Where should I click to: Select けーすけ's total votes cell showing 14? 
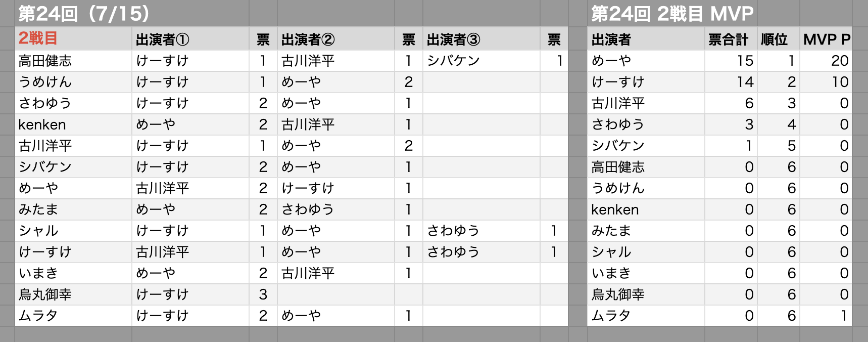(731, 82)
